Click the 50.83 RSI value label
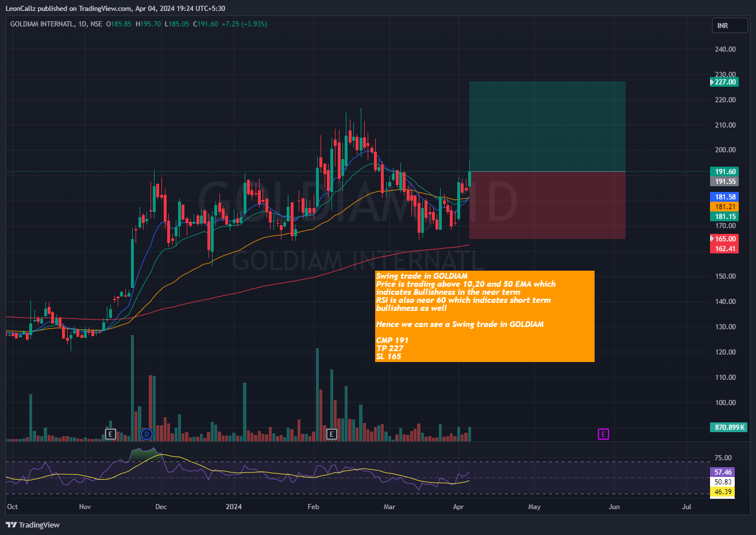Image resolution: width=756 pixels, height=535 pixels. (x=723, y=482)
